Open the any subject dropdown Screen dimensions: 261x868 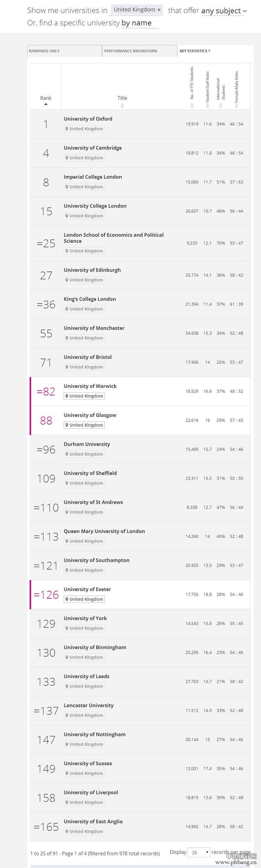point(224,10)
